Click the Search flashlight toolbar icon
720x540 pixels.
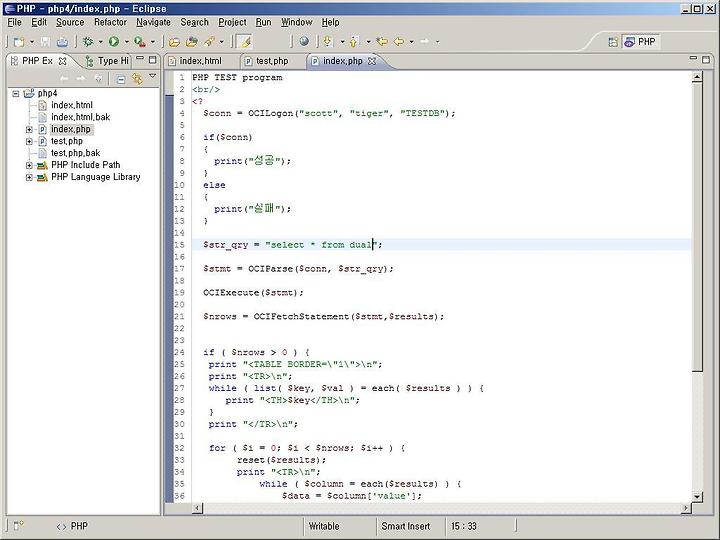209,42
